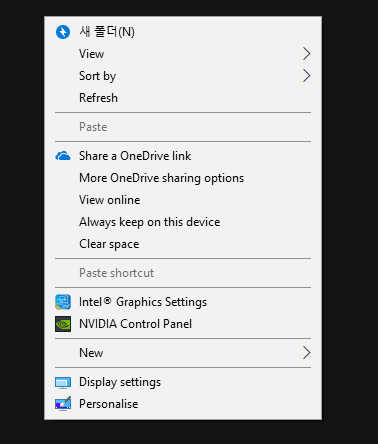This screenshot has height=444, width=378.
Task: Select Refresh from the context menu
Action: [x=98, y=98]
